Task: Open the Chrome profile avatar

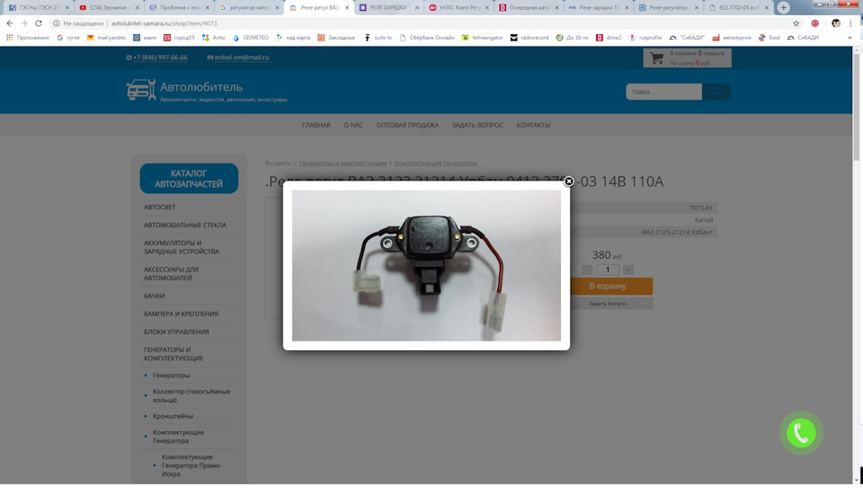Action: point(836,23)
